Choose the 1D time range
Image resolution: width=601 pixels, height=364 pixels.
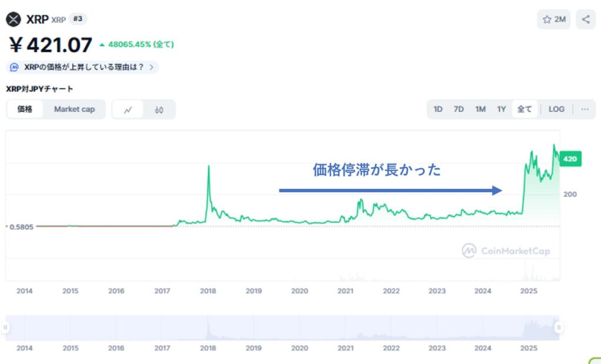click(438, 109)
